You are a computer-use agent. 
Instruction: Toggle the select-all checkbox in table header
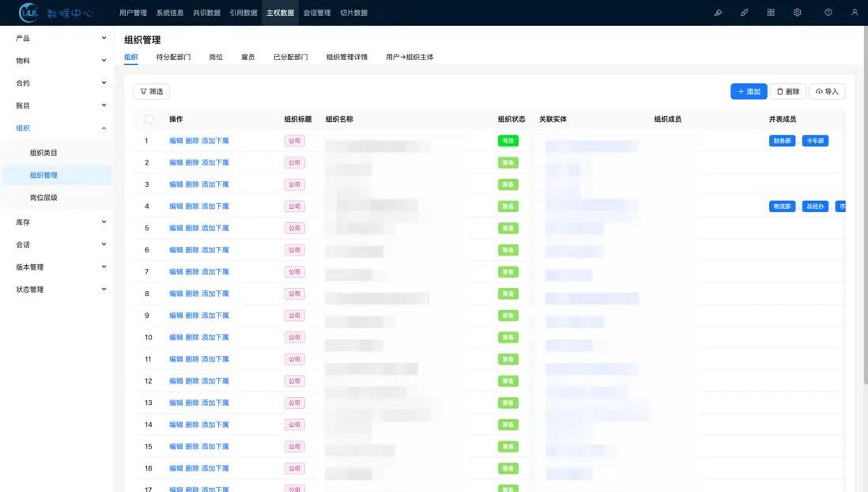(149, 119)
